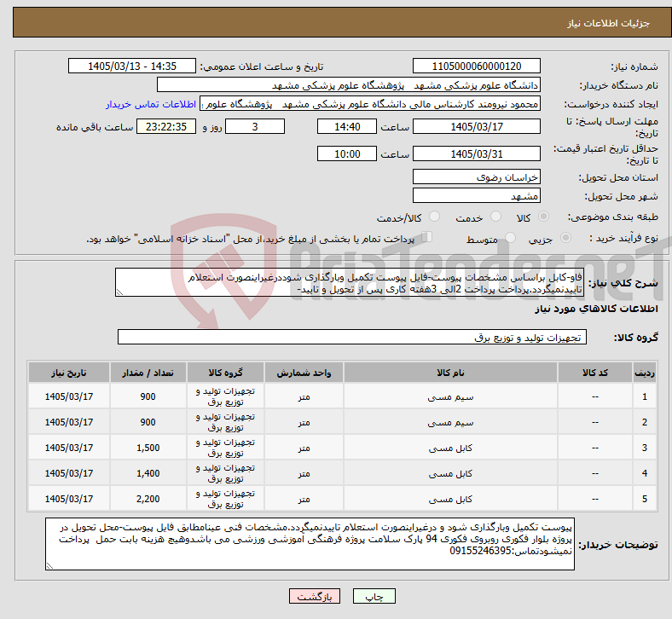Screen dimensions: 672x619
Task: Click quantity 900 in row 1
Action: coord(148,396)
